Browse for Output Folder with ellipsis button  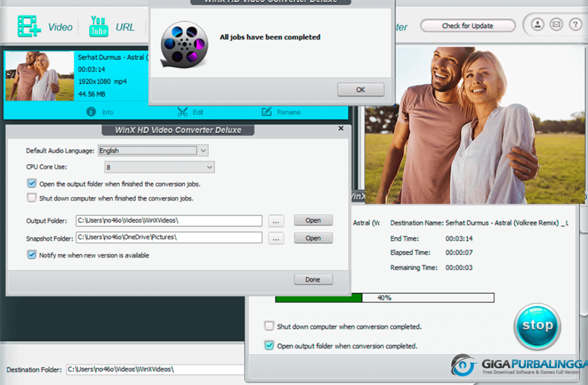276,221
